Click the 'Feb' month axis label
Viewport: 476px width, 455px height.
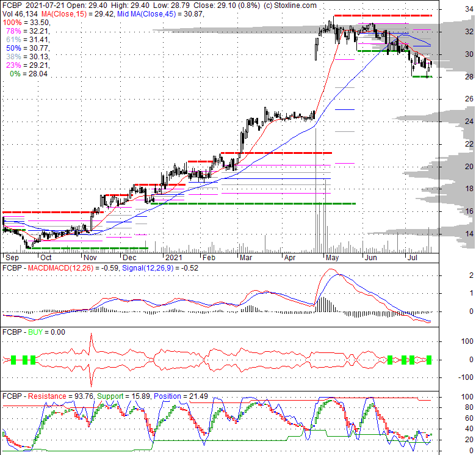[209, 258]
